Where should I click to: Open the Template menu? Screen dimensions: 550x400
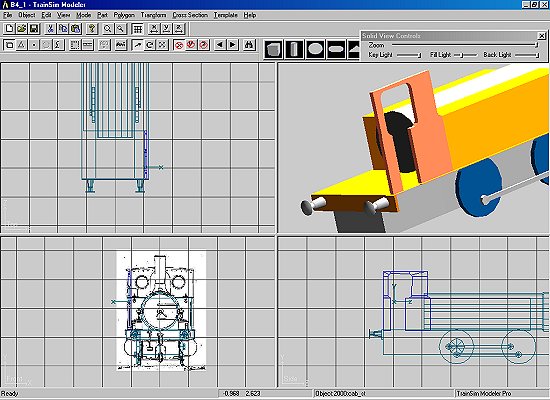[226, 15]
